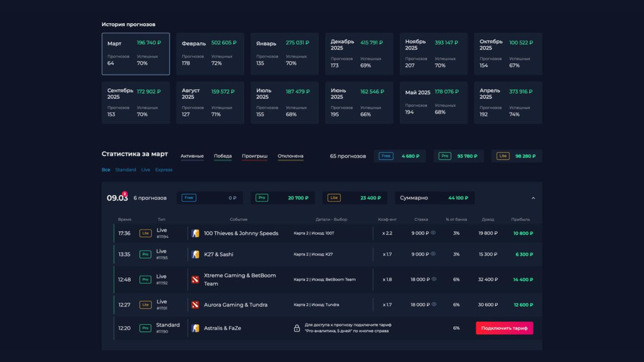Collapse the 09.03 forecasts section

533,198
